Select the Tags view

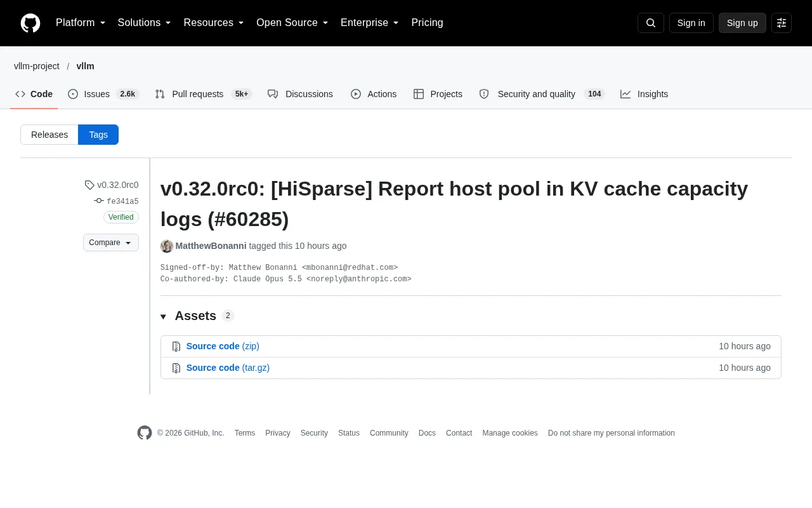(x=98, y=135)
